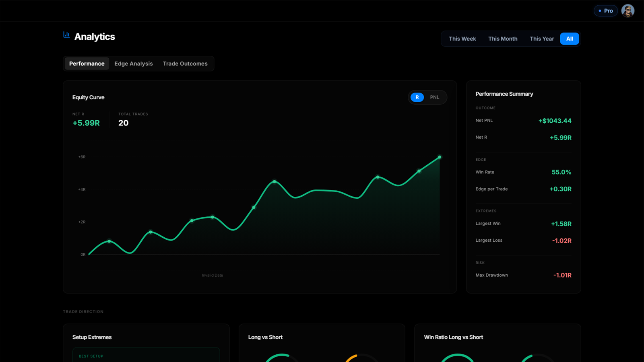
Task: Click the Edge per Trade value +0.30R
Action: pyautogui.click(x=561, y=189)
